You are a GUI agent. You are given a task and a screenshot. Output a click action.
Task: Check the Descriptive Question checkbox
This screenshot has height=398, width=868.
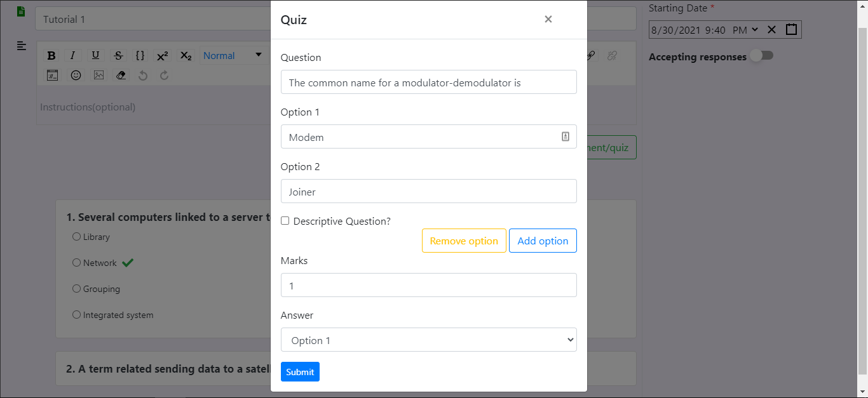pos(285,221)
